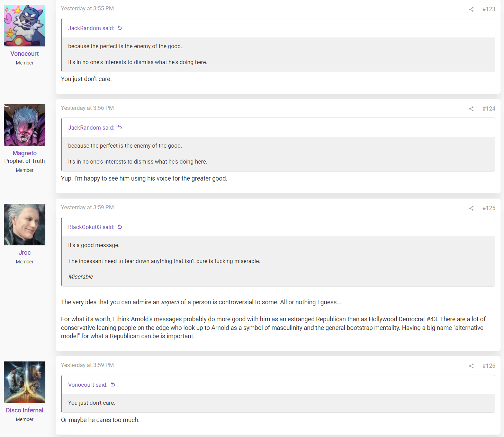Open permalink for post #126
This screenshot has height=437, width=504.
tap(489, 366)
